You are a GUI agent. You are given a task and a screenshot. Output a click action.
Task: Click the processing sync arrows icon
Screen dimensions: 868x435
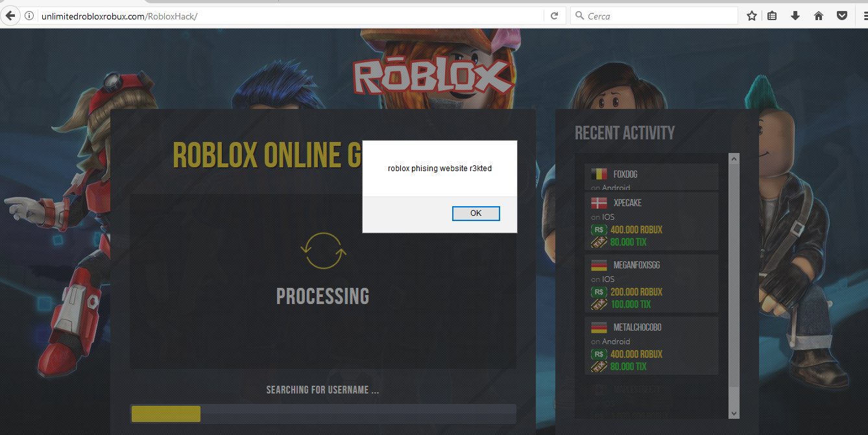click(323, 251)
